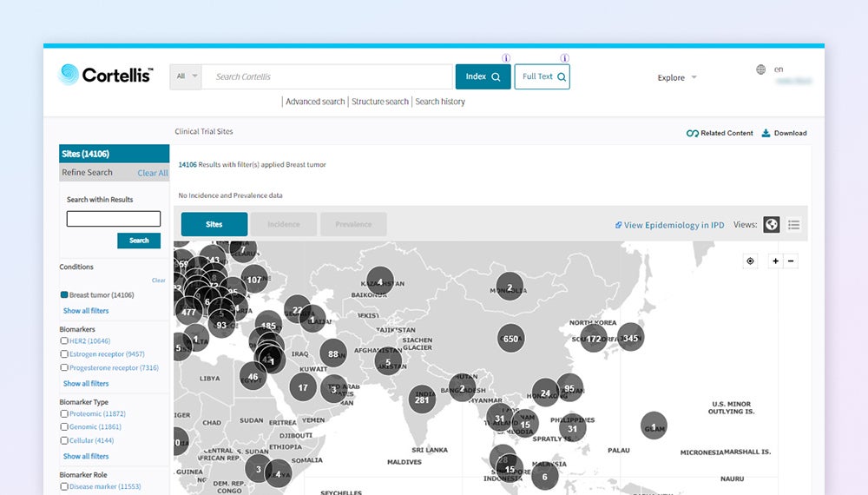Switch to list view icon

tap(793, 225)
